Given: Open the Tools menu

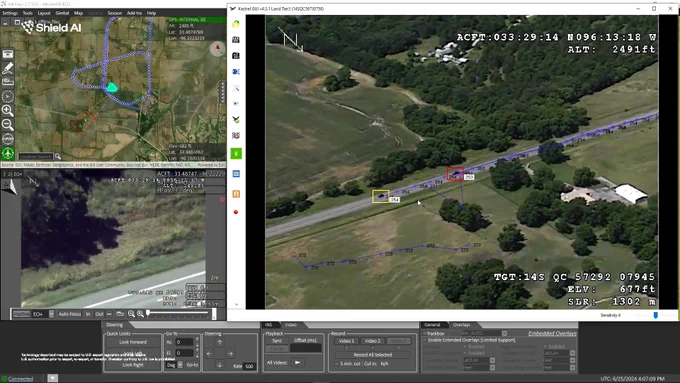Looking at the screenshot, I should click(x=28, y=13).
